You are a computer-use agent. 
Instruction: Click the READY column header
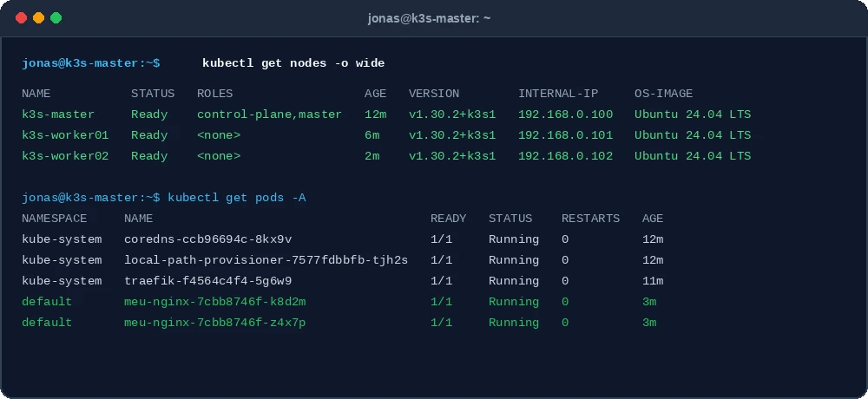pyautogui.click(x=449, y=219)
